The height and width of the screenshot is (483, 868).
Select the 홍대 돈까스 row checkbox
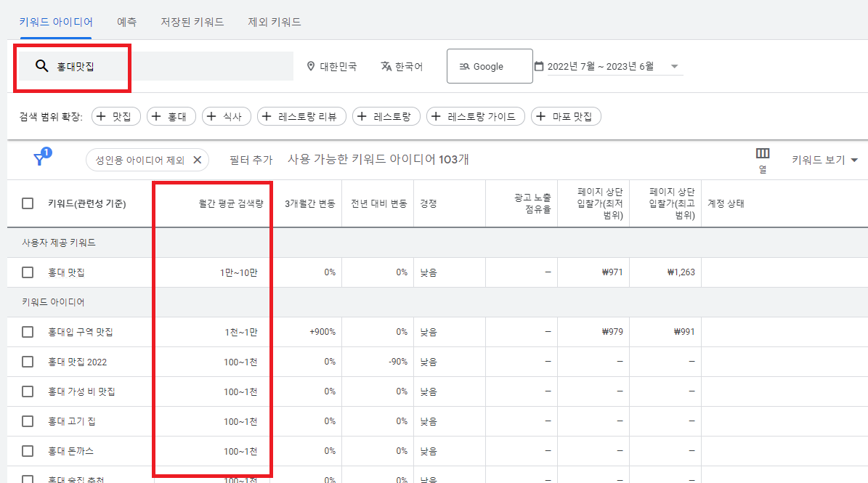28,451
